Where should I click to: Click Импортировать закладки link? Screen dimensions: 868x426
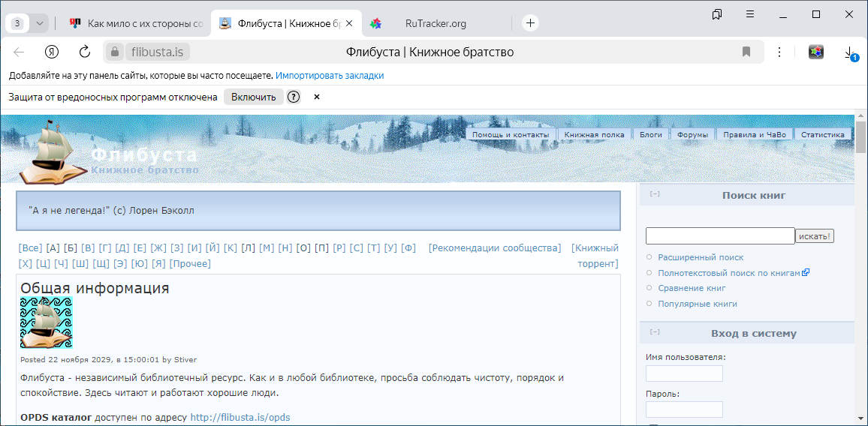pos(330,76)
